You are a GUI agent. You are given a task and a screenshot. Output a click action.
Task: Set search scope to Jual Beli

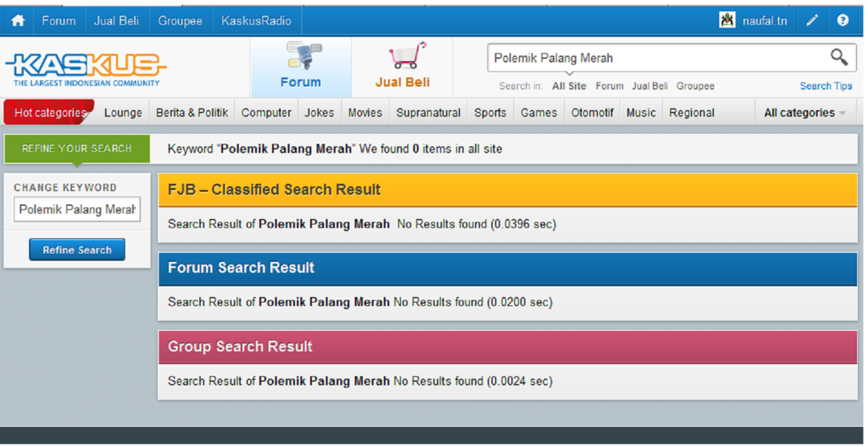[650, 86]
